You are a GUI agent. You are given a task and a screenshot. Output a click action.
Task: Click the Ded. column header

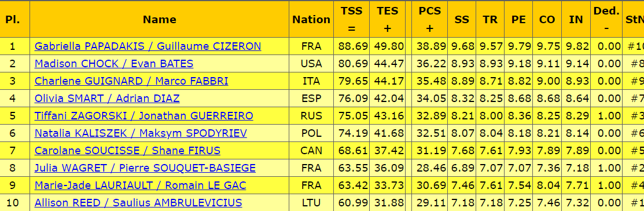coord(606,19)
